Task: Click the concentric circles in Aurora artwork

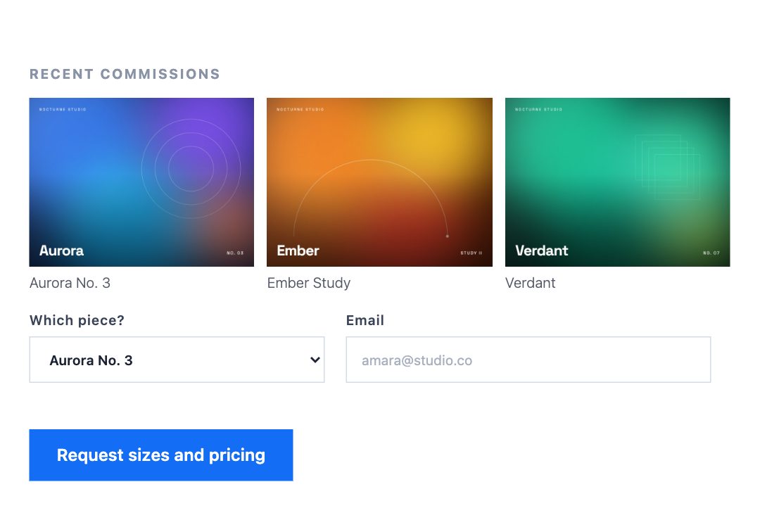Action: click(x=191, y=169)
